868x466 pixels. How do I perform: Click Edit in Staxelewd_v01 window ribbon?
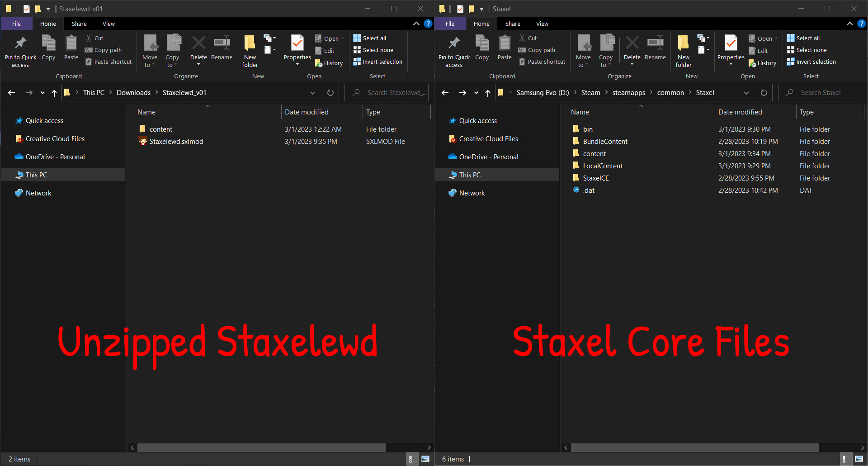pyautogui.click(x=325, y=51)
